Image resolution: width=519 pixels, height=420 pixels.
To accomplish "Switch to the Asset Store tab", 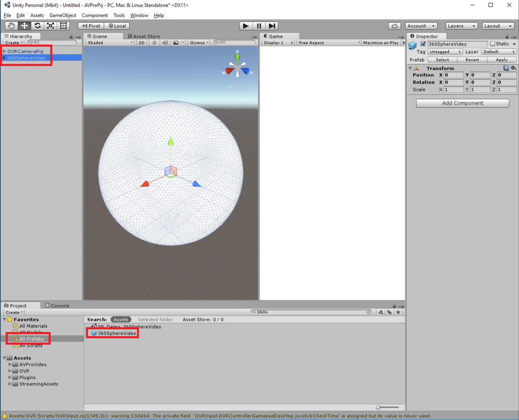I will tap(143, 36).
